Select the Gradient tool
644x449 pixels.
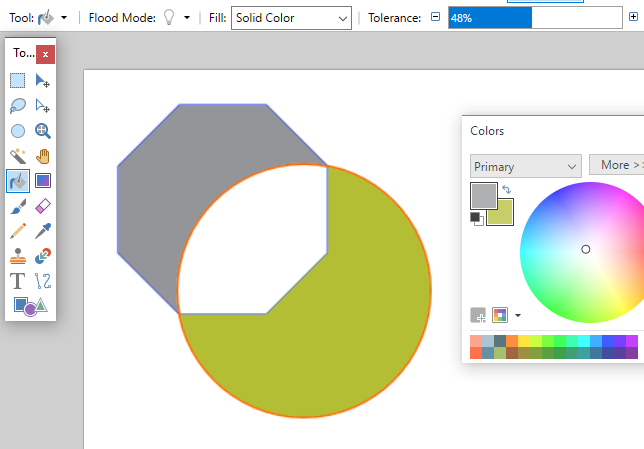43,181
